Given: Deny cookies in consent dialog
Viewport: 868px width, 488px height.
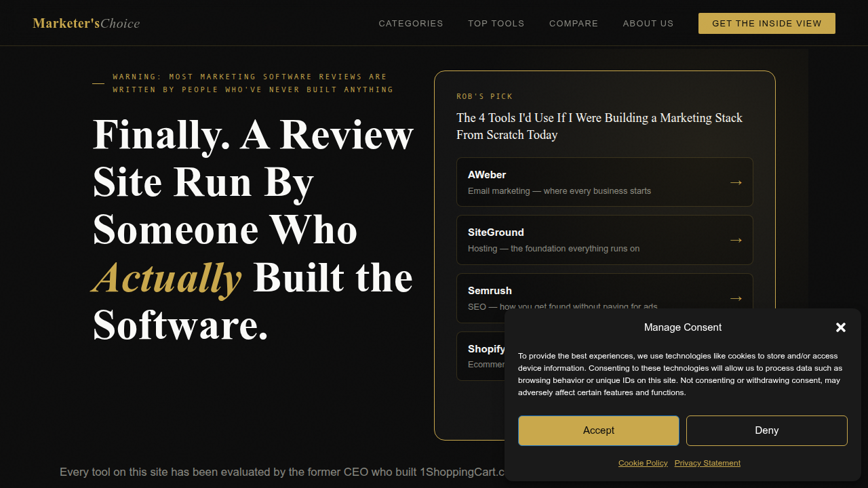Looking at the screenshot, I should 767,430.
